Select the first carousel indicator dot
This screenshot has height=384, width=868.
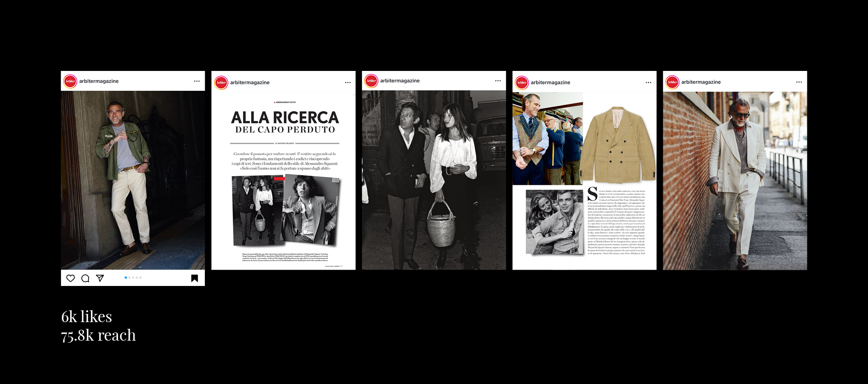click(x=126, y=277)
